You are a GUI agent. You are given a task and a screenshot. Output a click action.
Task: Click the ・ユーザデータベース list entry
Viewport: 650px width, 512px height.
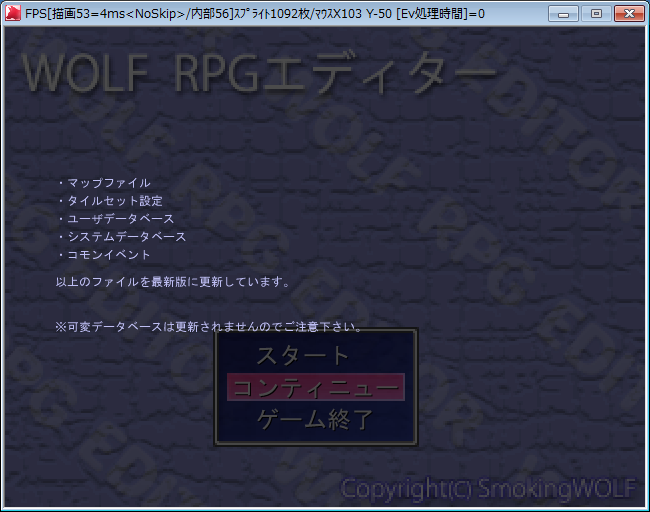[115, 218]
